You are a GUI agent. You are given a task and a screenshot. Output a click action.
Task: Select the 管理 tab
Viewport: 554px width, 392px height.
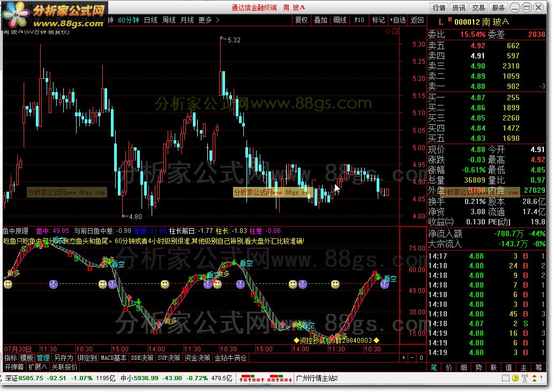click(43, 358)
